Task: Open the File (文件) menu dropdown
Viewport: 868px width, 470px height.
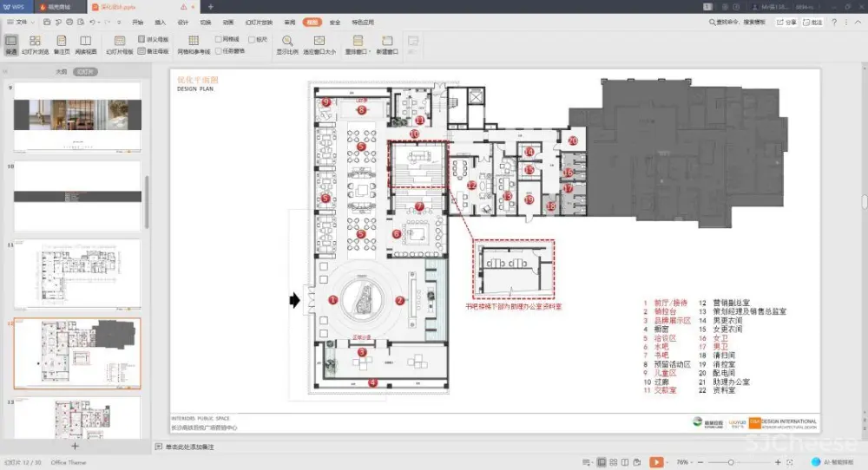Action: pos(20,22)
